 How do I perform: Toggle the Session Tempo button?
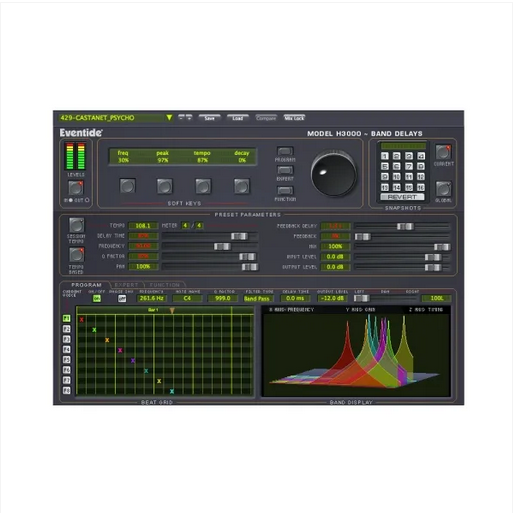[x=76, y=225]
